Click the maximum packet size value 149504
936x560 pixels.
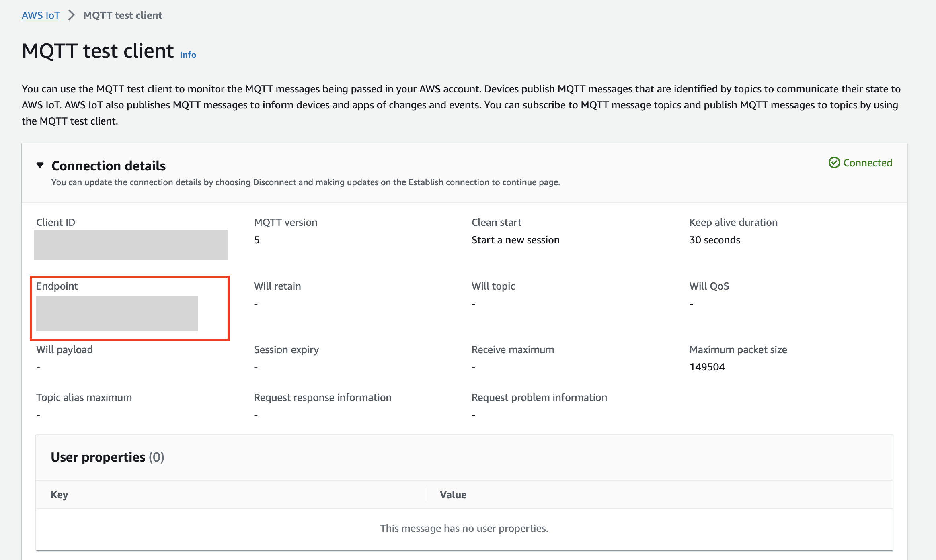pyautogui.click(x=707, y=367)
